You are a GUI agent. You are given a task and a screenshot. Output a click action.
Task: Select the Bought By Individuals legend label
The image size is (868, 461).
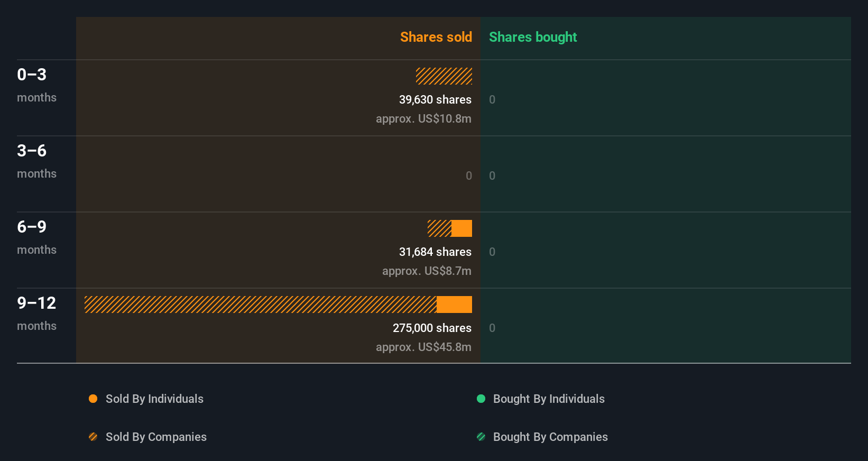(x=549, y=399)
